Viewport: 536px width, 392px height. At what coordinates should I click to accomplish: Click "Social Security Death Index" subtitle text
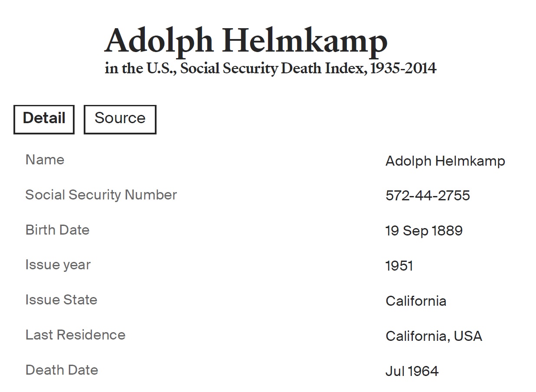[272, 69]
